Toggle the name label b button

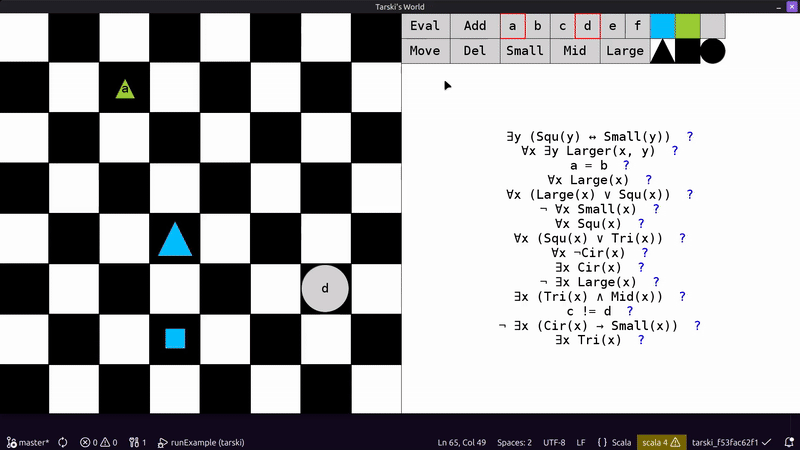538,26
